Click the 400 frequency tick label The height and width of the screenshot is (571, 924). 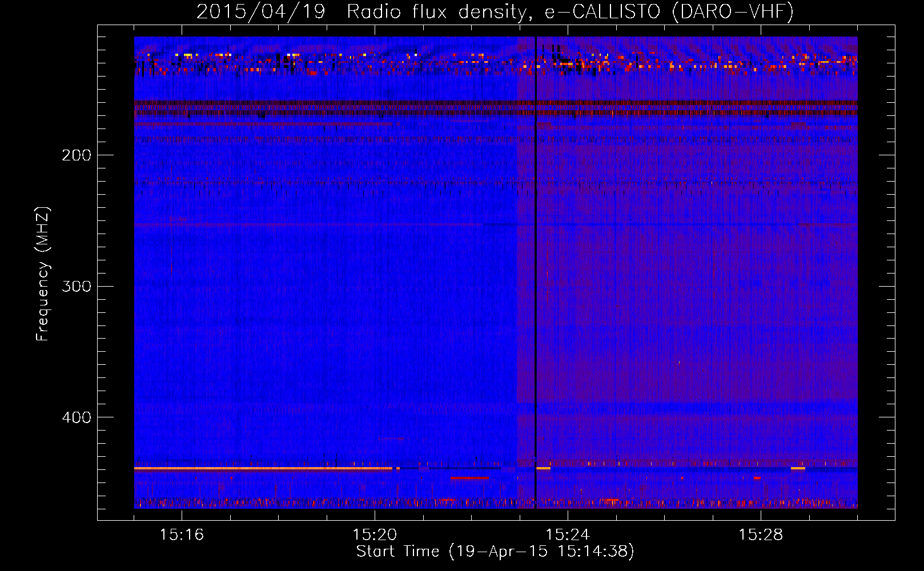[77, 417]
